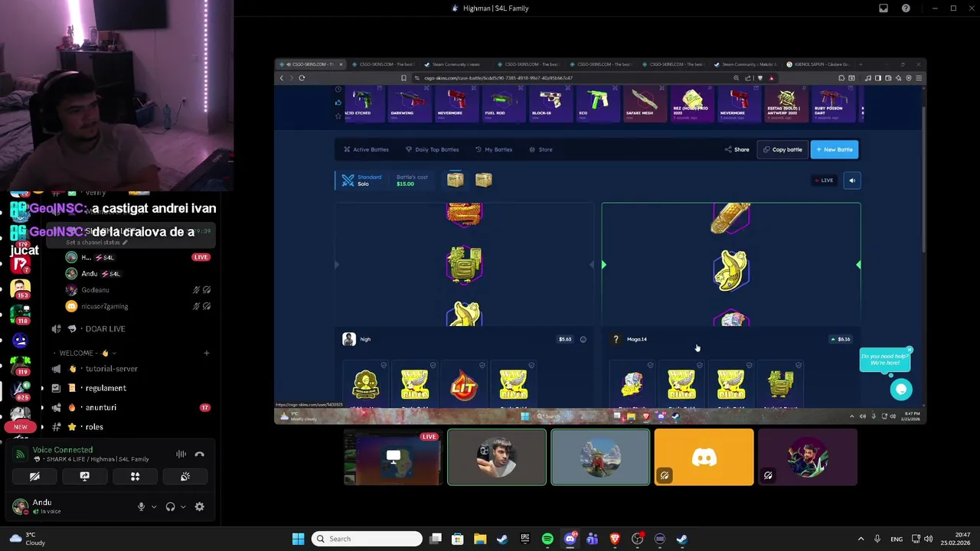
Task: Select the selfie avatar participant tile
Action: point(497,458)
